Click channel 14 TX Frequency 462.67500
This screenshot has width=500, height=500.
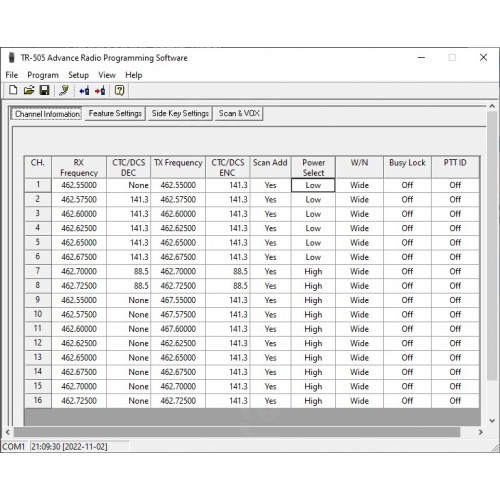[x=178, y=372]
